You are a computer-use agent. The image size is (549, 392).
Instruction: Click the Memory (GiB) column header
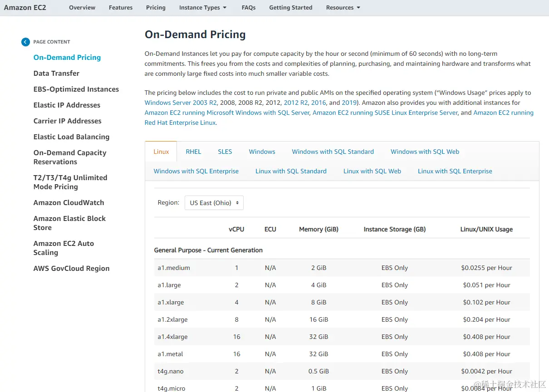click(319, 229)
